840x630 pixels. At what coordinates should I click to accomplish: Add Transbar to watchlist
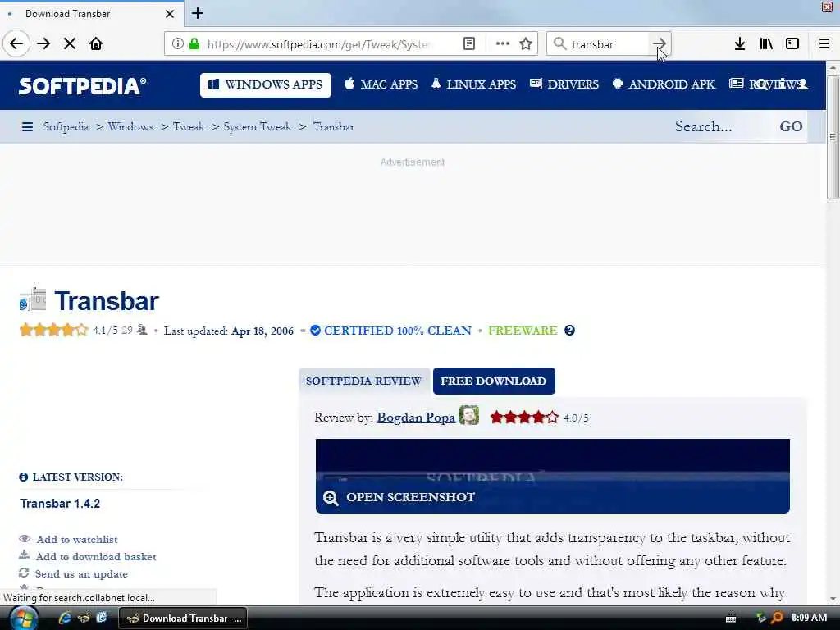[76, 540]
